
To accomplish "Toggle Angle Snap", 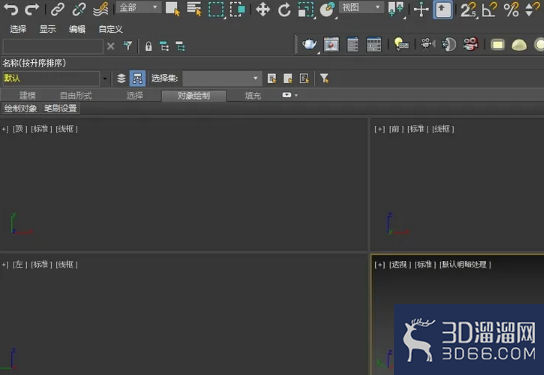I will (x=490, y=10).
